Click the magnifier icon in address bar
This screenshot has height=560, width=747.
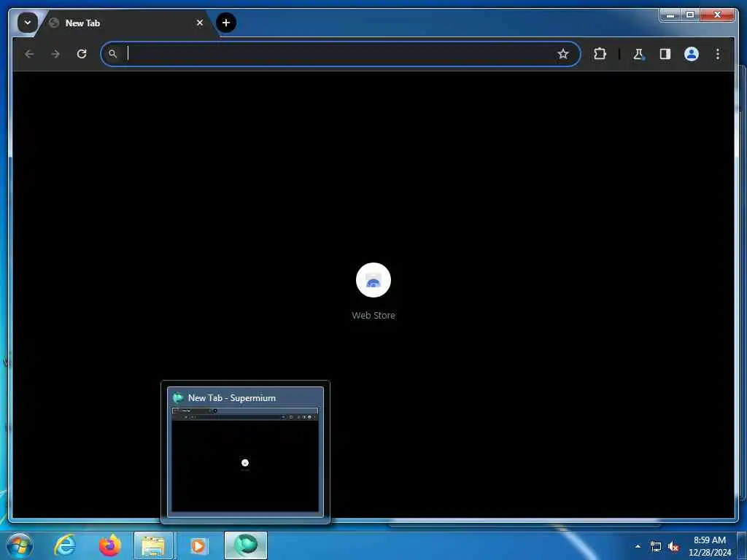112,54
